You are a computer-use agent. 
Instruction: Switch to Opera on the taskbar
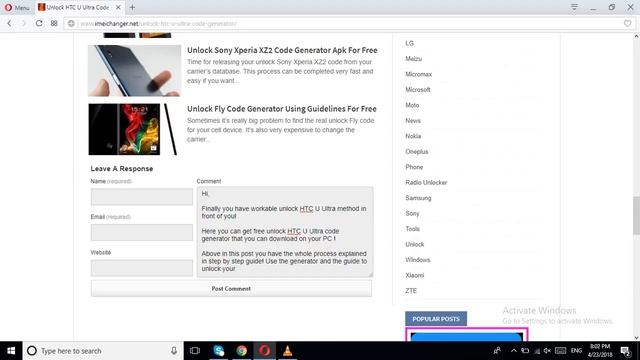click(264, 351)
